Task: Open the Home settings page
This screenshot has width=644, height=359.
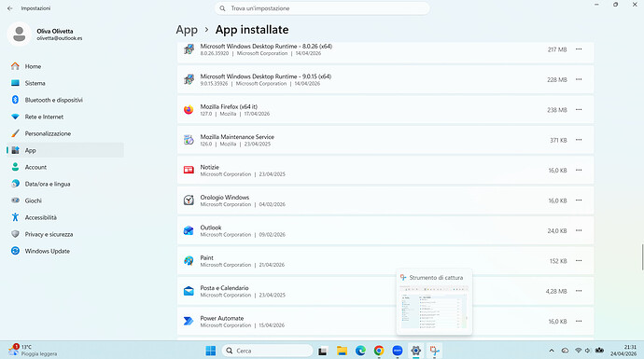Action: 65,66
